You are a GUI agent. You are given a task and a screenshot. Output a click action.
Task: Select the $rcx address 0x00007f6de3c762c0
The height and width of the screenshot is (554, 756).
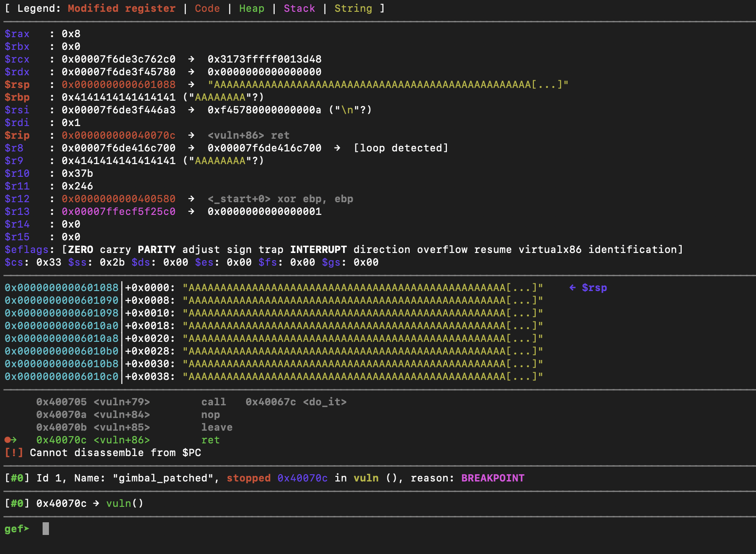tap(119, 59)
